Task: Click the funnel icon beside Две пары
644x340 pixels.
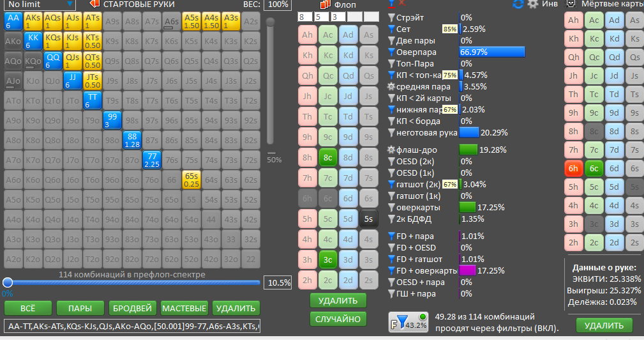Action: coord(391,41)
